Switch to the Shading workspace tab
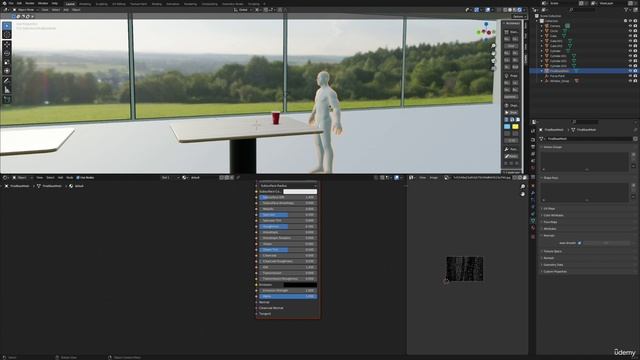Viewport: 640px width, 360px height. [156, 4]
